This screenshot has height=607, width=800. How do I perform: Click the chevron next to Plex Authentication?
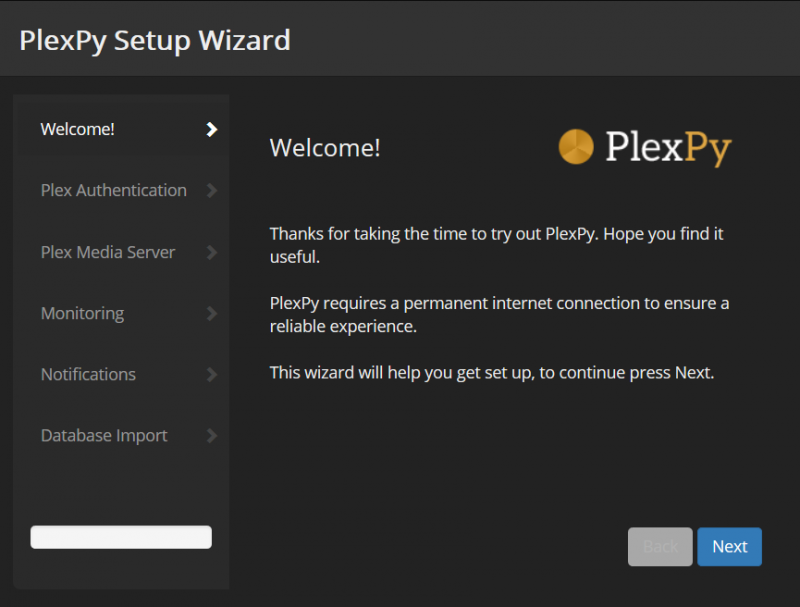pyautogui.click(x=211, y=190)
